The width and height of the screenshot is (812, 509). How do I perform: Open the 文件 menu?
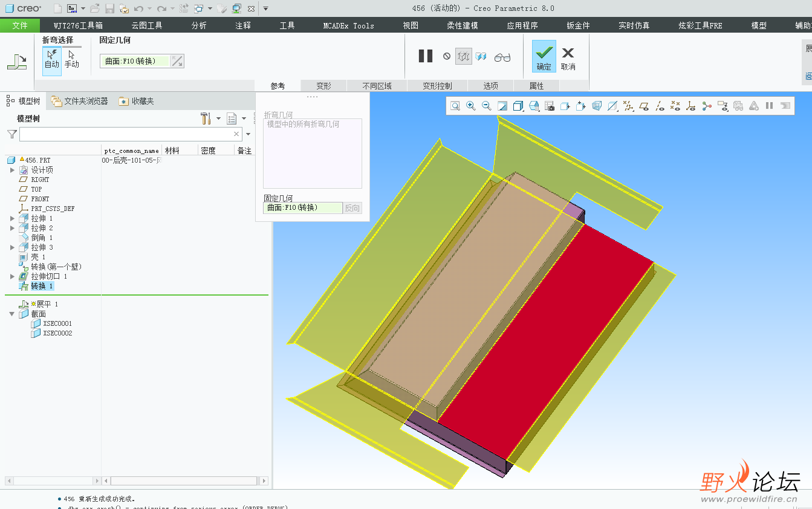click(20, 25)
